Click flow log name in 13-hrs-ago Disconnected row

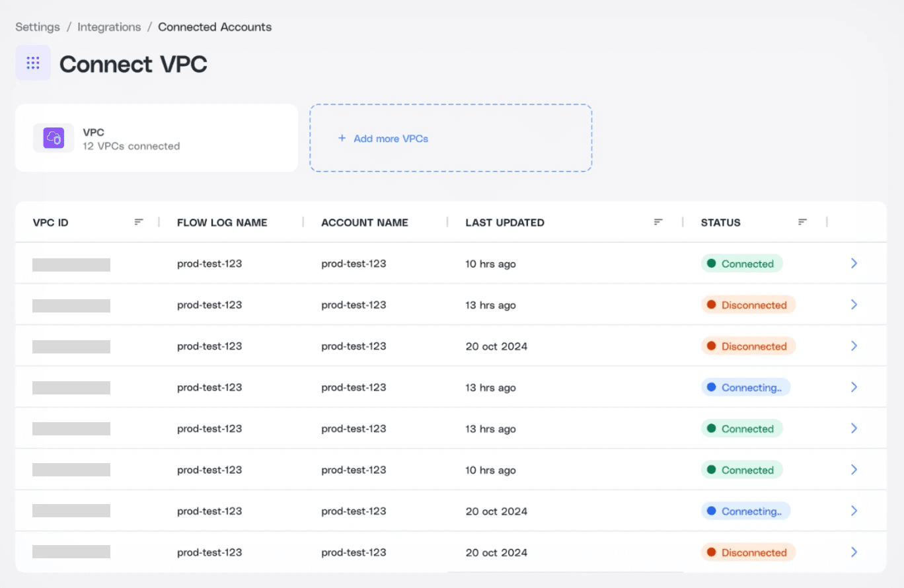[209, 305]
